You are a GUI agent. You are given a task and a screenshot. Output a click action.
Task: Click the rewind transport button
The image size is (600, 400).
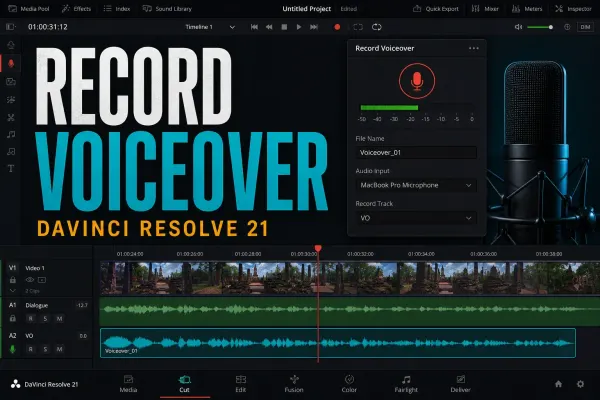269,27
